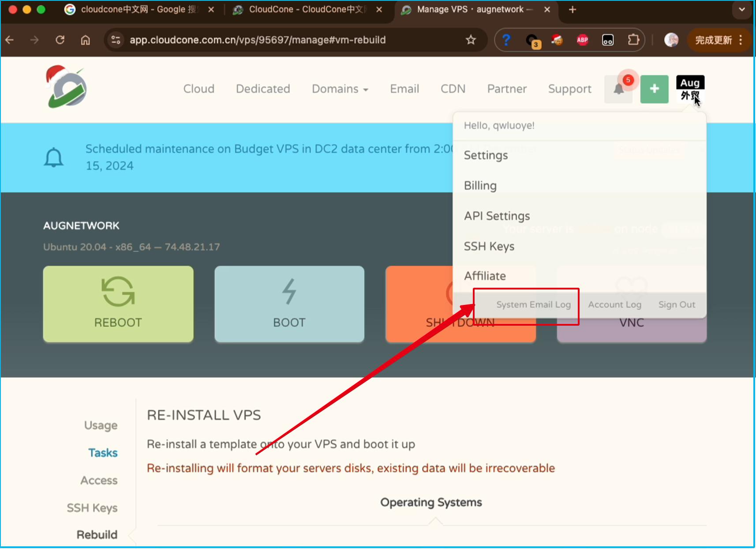Close the cloudcone中文网 Google tab
This screenshot has height=549, width=756.
(x=211, y=10)
